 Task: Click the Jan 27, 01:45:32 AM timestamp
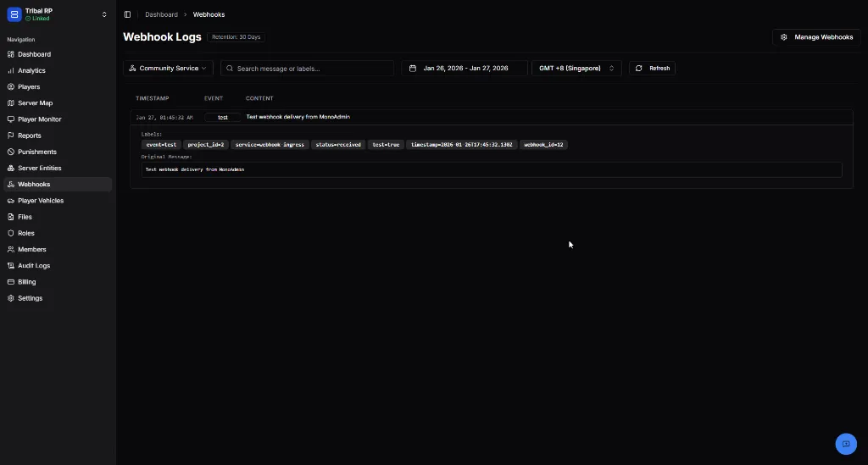(164, 118)
